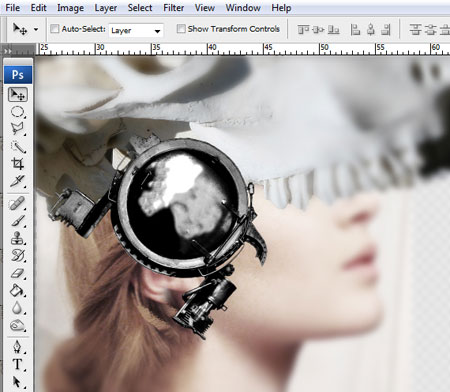Select the Eraser tool
This screenshot has height=392, width=450.
(18, 273)
